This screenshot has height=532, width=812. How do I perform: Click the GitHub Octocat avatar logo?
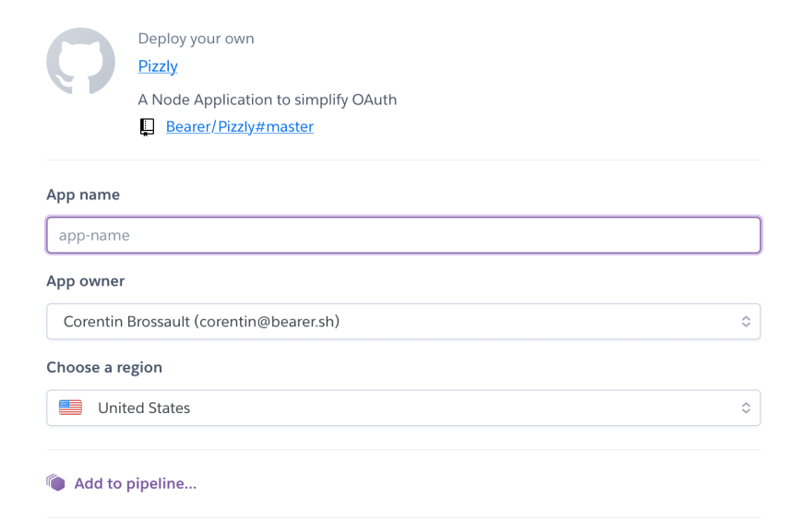point(80,61)
